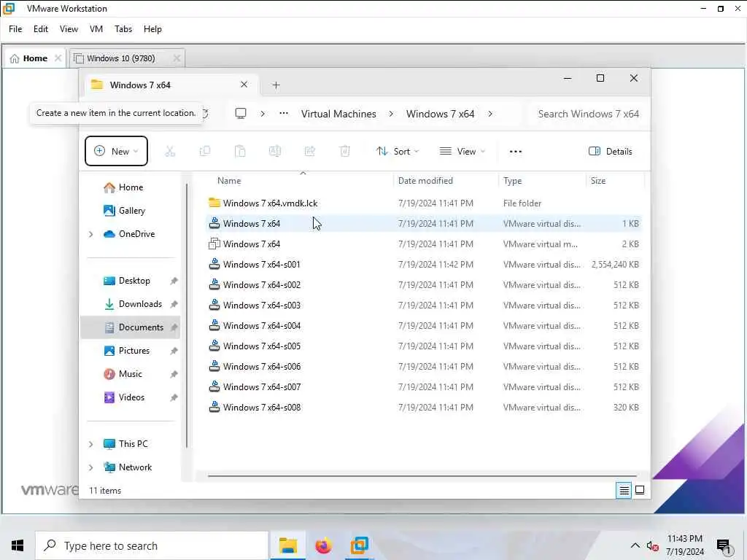The image size is (747, 560).
Task: Unpin icon next to Documents
Action: (x=174, y=327)
